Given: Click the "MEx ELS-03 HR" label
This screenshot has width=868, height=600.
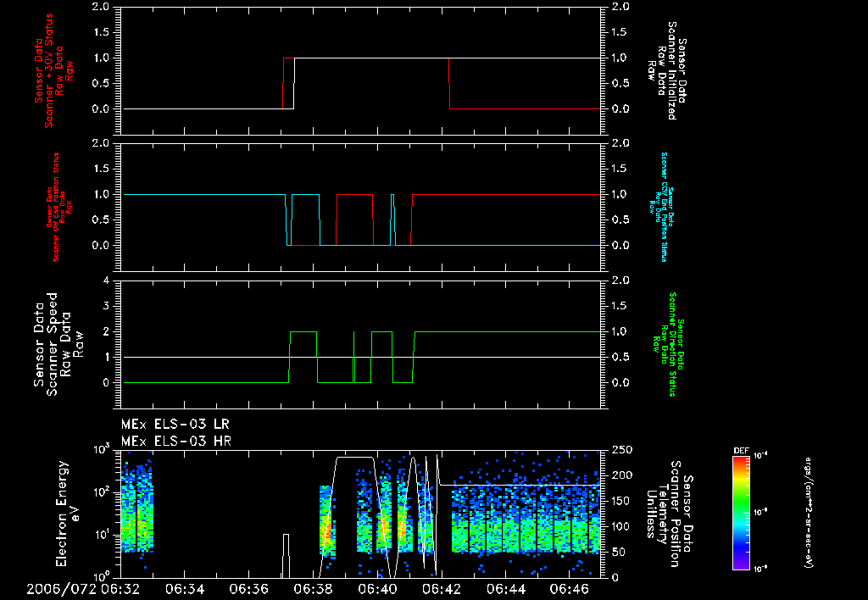Looking at the screenshot, I should click(176, 442).
